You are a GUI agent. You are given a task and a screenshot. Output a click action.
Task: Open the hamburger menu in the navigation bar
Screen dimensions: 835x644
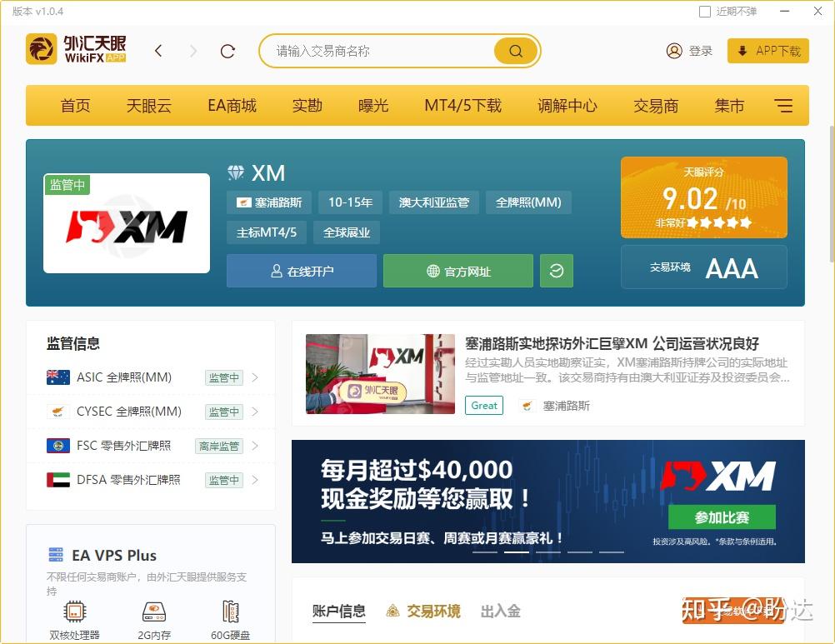(783, 106)
